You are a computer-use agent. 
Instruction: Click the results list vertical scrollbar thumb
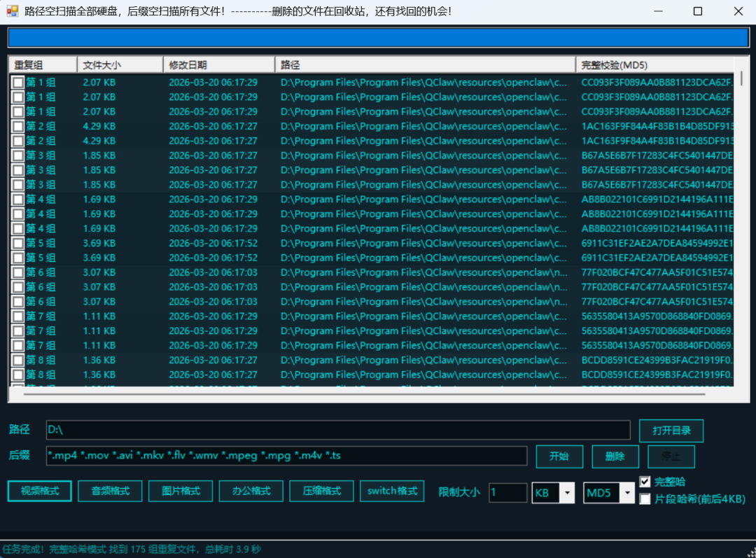(x=741, y=78)
